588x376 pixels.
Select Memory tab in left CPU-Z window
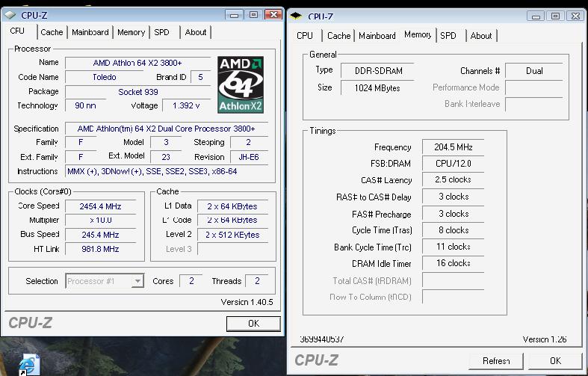pos(131,32)
